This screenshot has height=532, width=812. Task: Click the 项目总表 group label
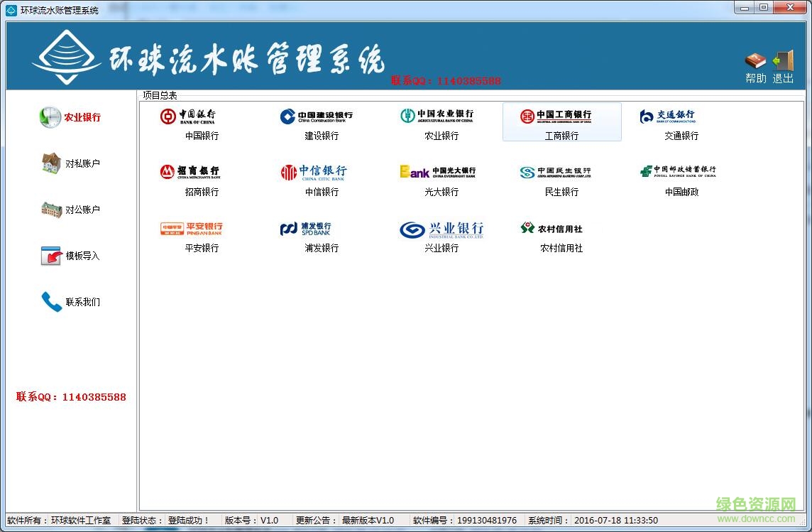tap(160, 95)
